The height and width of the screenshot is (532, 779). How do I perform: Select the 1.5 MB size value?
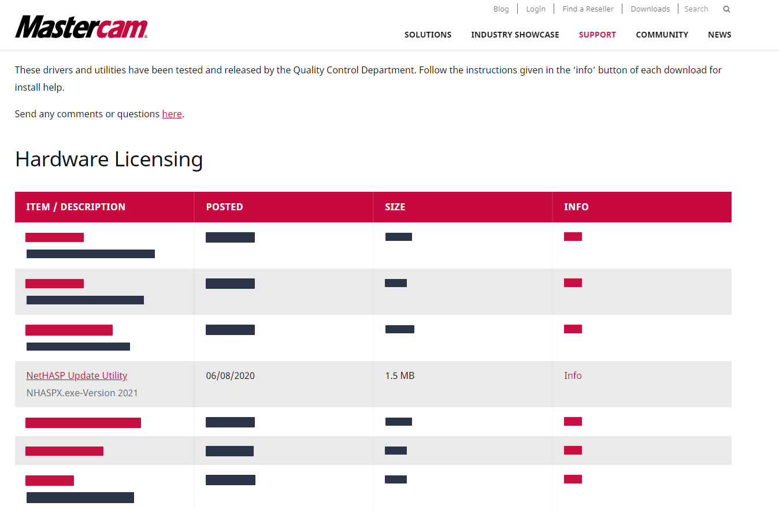coord(399,375)
